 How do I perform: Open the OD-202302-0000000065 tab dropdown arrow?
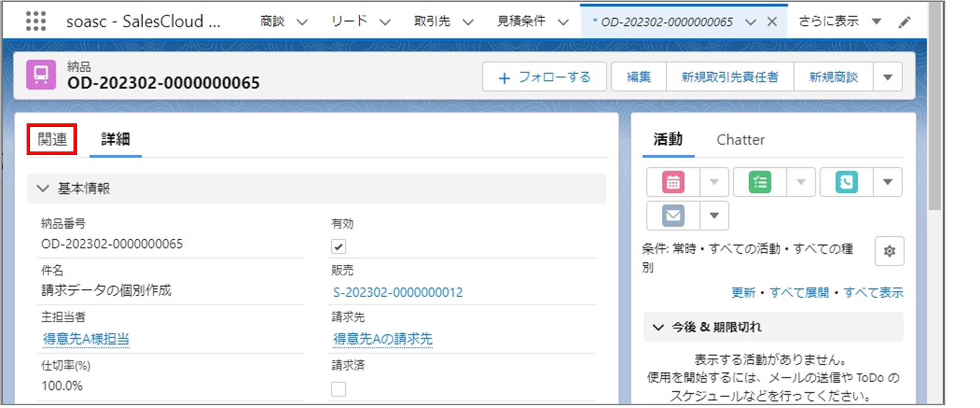tap(750, 22)
